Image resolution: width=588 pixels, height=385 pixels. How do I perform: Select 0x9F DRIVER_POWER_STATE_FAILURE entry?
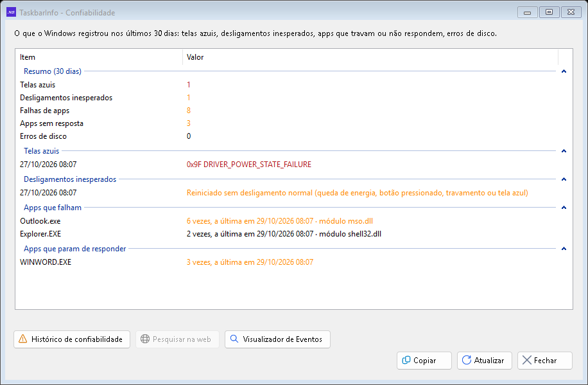[249, 165]
